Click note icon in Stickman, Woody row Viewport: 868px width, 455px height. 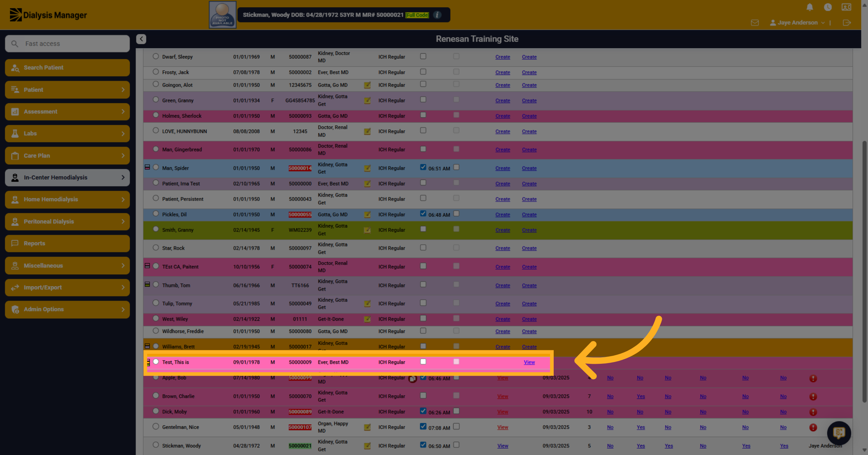point(367,446)
